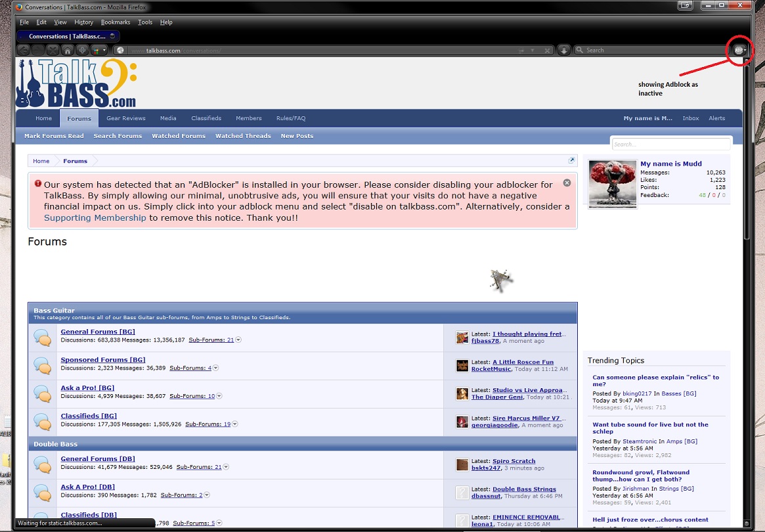This screenshot has width=765, height=532.
Task: Click Mark Forums Read
Action: (x=54, y=136)
